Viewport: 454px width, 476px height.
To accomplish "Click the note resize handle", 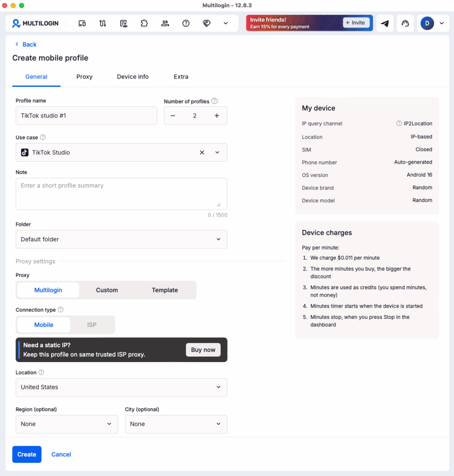I will (x=219, y=205).
